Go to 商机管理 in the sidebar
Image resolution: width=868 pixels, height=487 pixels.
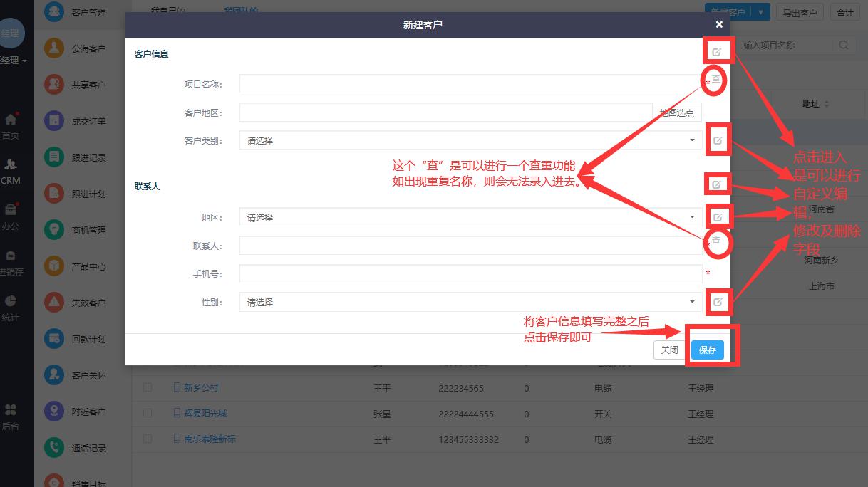click(x=76, y=230)
